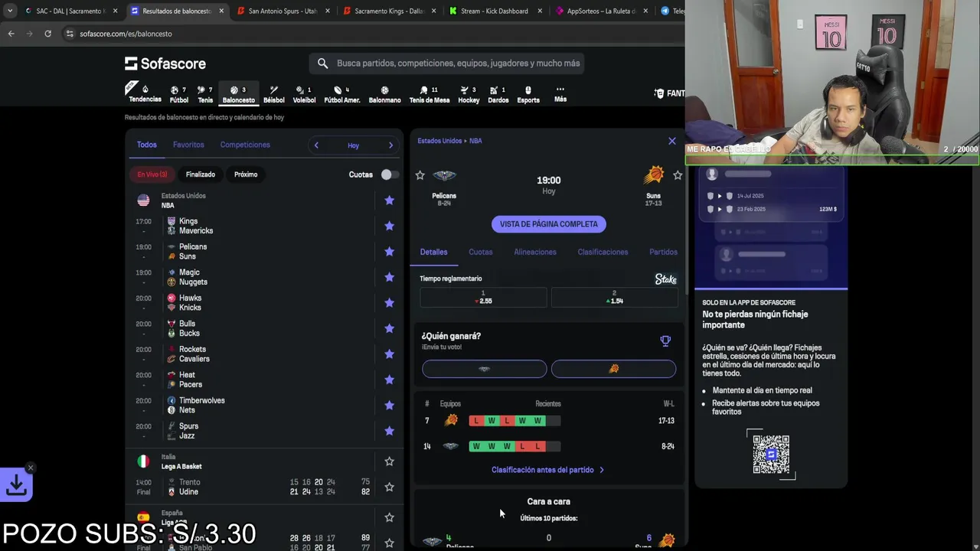Open Estados Unidos breadcrumb link
The image size is (980, 551).
pyautogui.click(x=439, y=141)
